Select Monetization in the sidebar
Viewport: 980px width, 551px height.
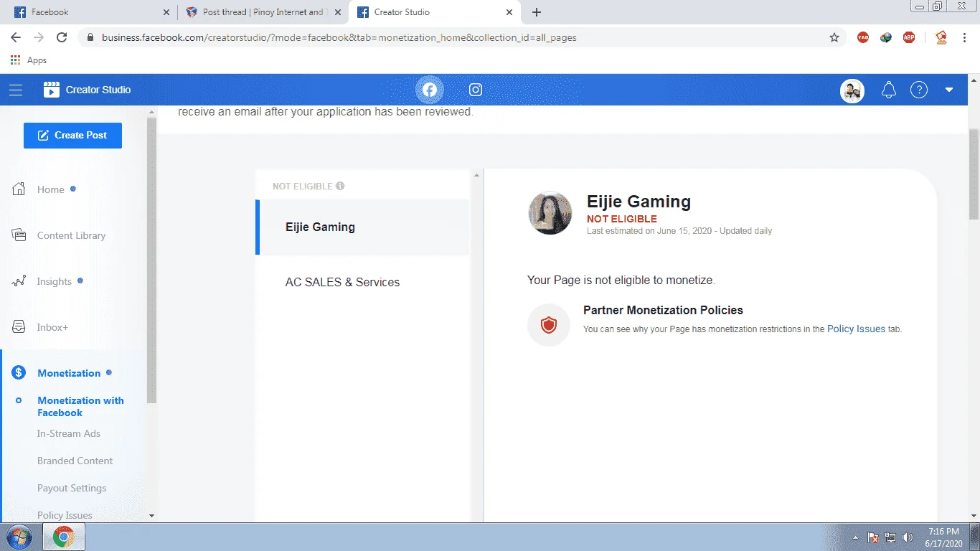pos(69,373)
